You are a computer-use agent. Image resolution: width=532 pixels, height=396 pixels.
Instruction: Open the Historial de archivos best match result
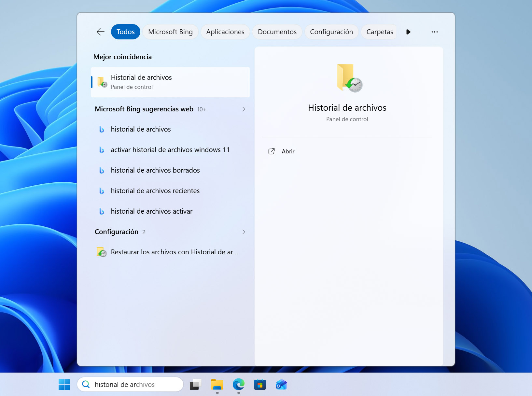click(170, 82)
